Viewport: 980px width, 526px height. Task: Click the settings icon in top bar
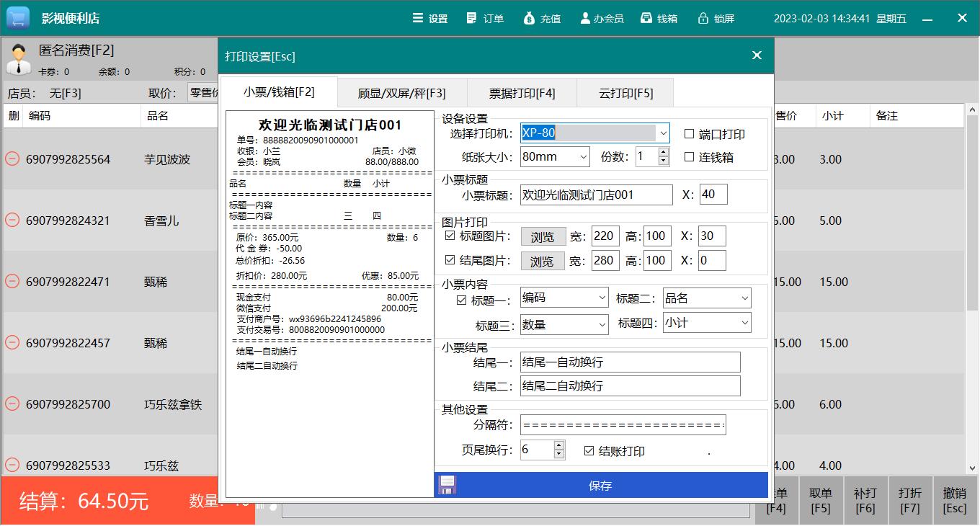click(418, 18)
